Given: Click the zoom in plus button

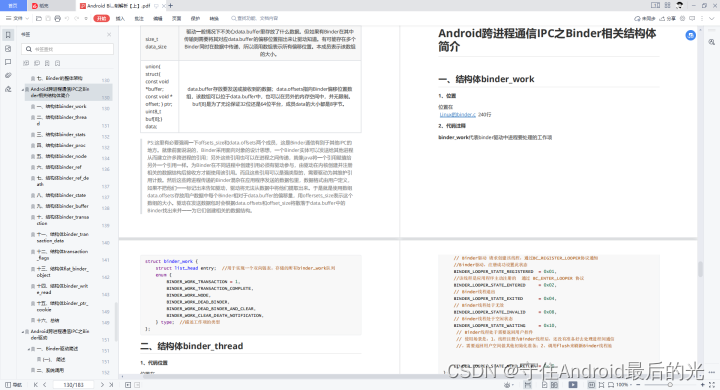Looking at the screenshot, I should 702,385.
